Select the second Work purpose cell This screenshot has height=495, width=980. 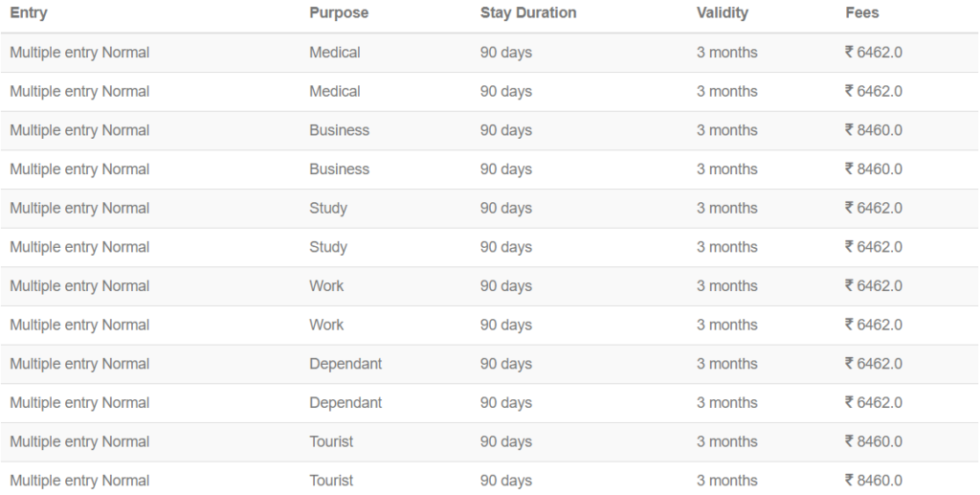coord(326,326)
